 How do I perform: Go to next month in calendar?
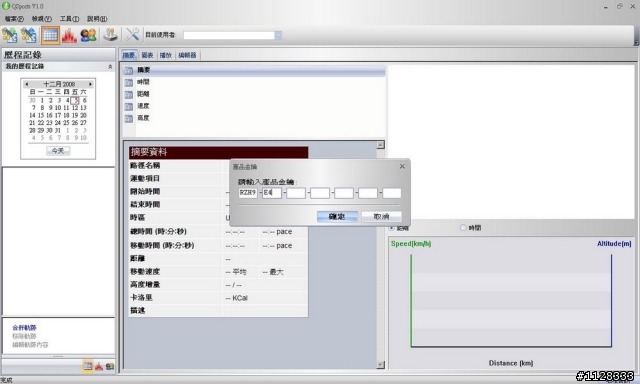pyautogui.click(x=90, y=84)
